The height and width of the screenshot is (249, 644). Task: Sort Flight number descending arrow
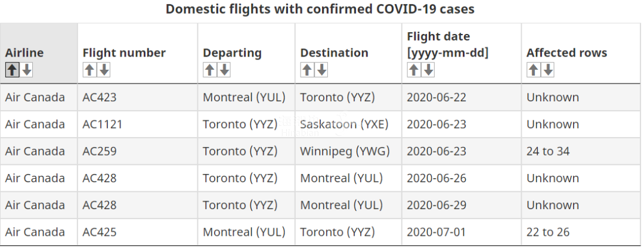104,70
